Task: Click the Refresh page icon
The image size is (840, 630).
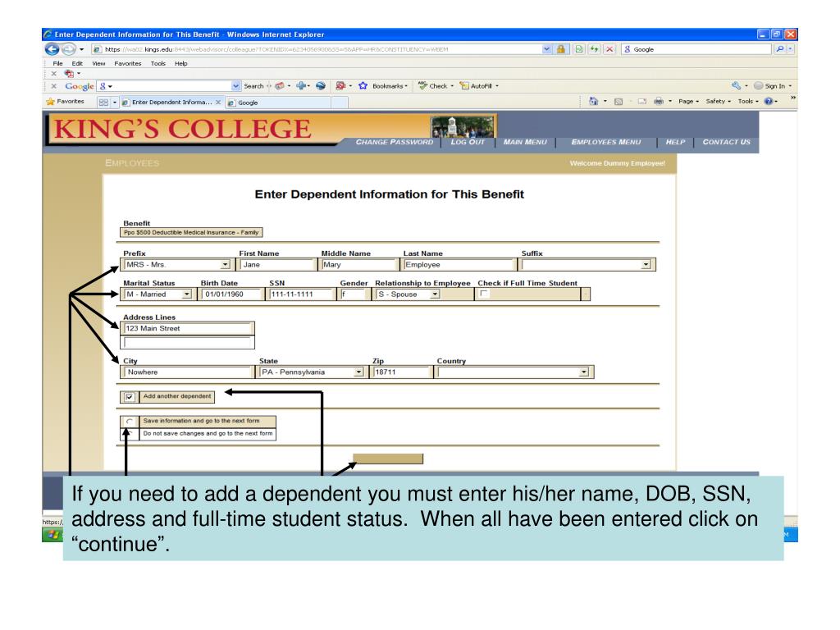Action: click(x=594, y=49)
